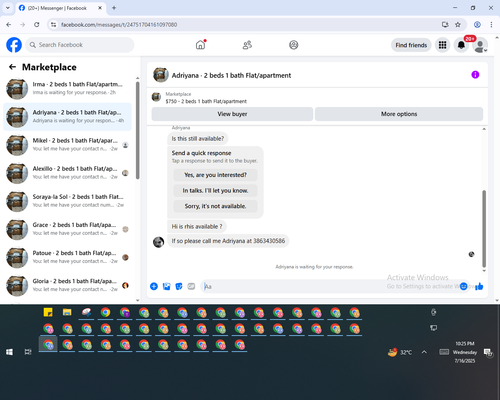Open Patoue's conversation
The width and height of the screenshot is (500, 400).
click(67, 257)
